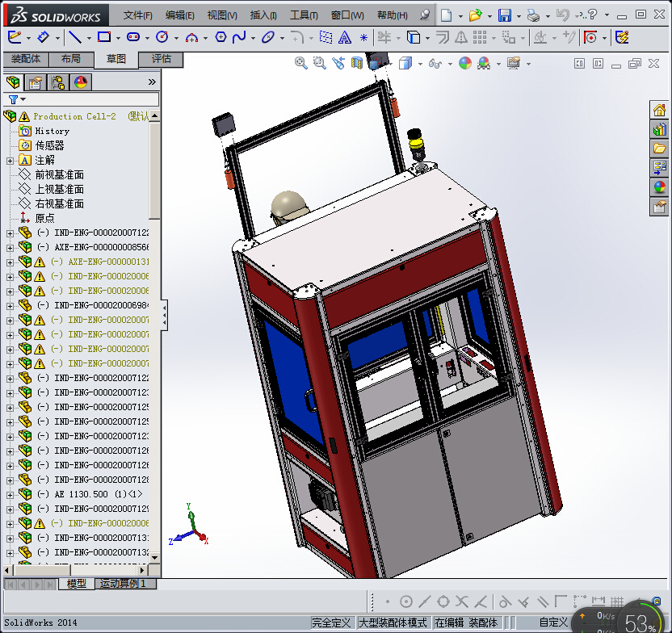Open the 帮助(H) menu
672x633 pixels.
click(x=393, y=15)
